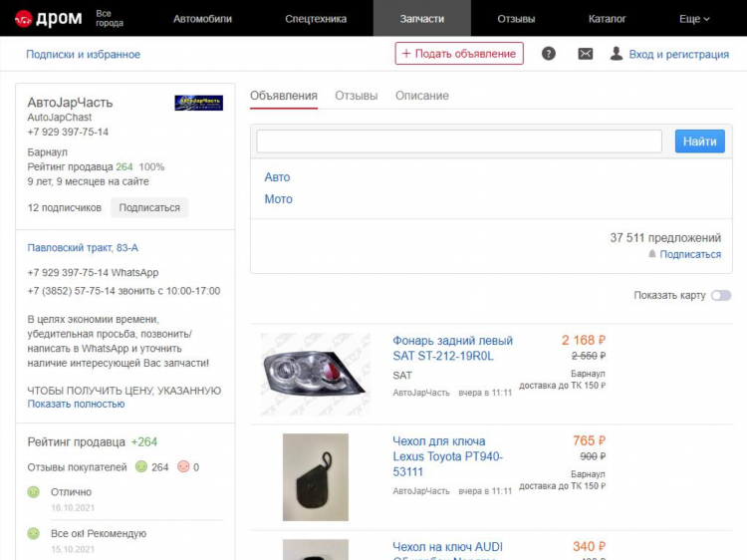
Task: Click red sad face next to 0 reviews
Action: [183, 466]
